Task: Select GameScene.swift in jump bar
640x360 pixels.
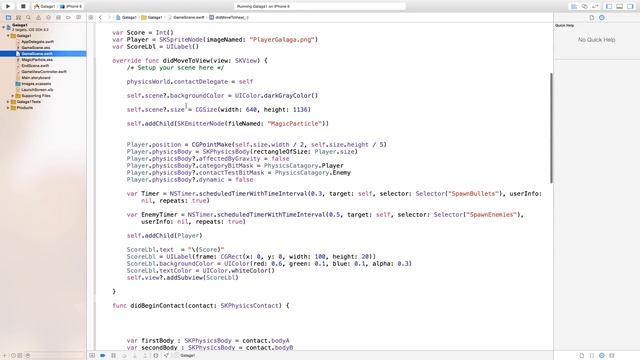Action: (x=186, y=18)
